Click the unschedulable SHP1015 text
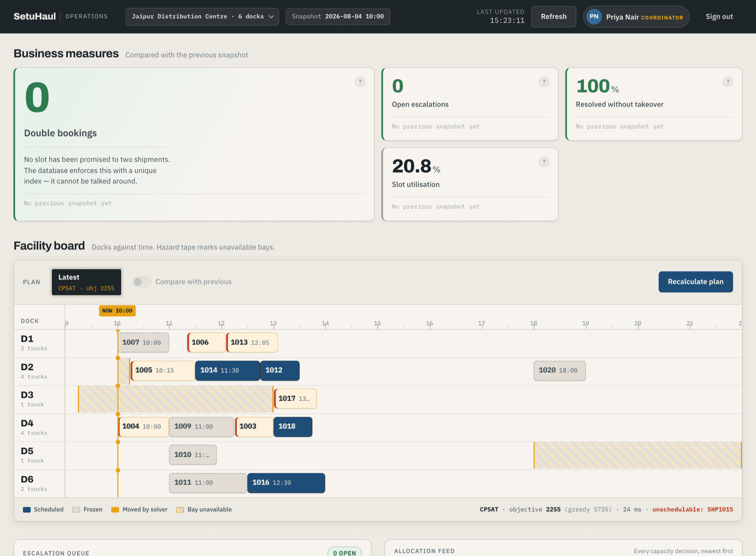The height and width of the screenshot is (556, 756). tap(693, 510)
